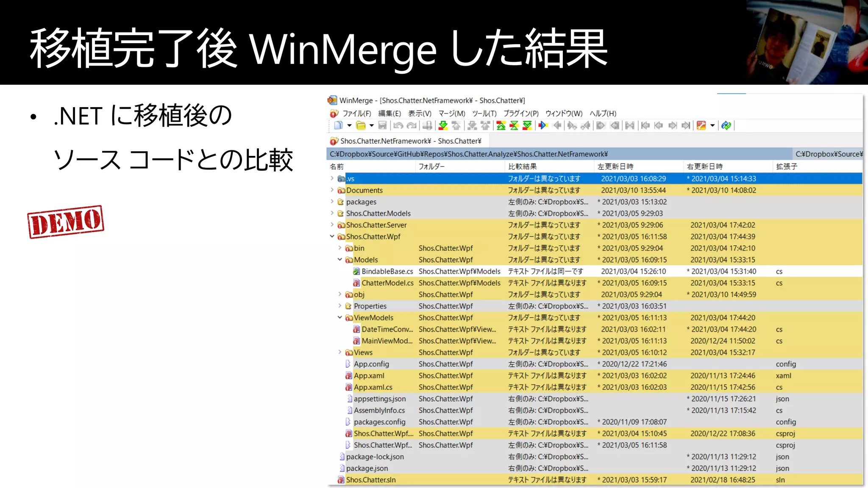
Task: Expand the Properties folder node
Action: click(339, 305)
